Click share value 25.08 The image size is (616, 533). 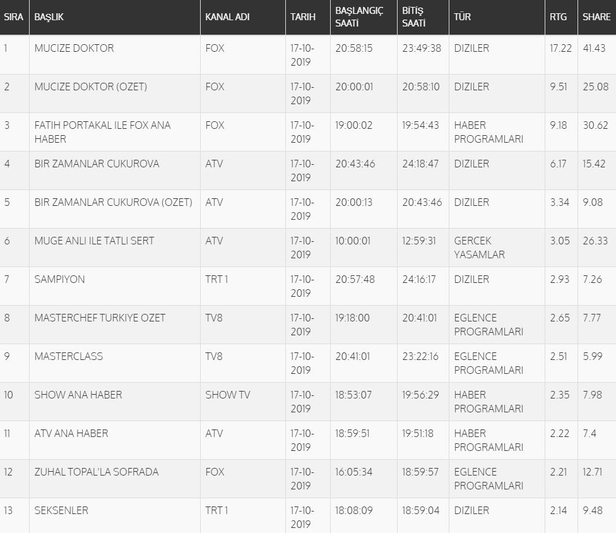[596, 87]
